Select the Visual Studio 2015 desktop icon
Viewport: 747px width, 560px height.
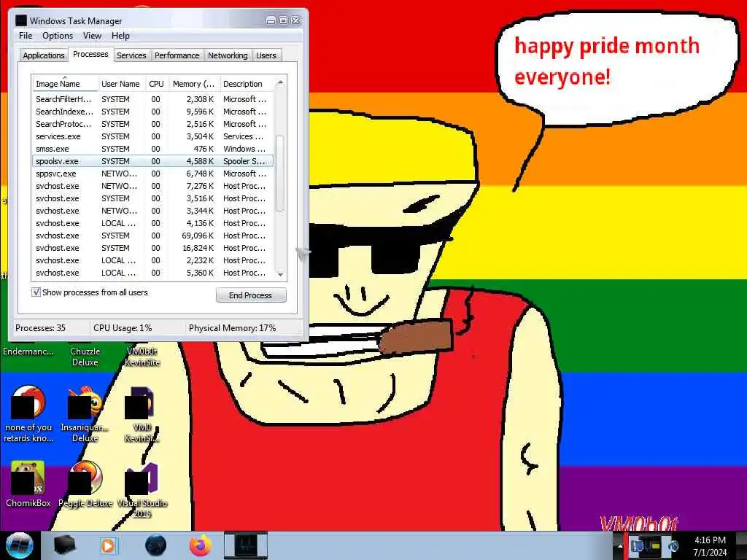click(x=142, y=489)
